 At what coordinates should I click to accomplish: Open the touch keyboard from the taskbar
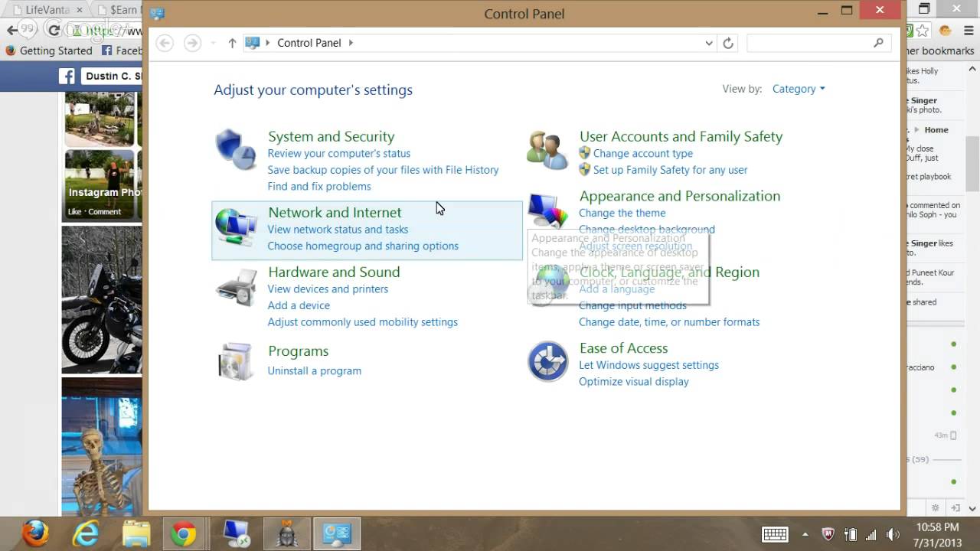pyautogui.click(x=775, y=534)
